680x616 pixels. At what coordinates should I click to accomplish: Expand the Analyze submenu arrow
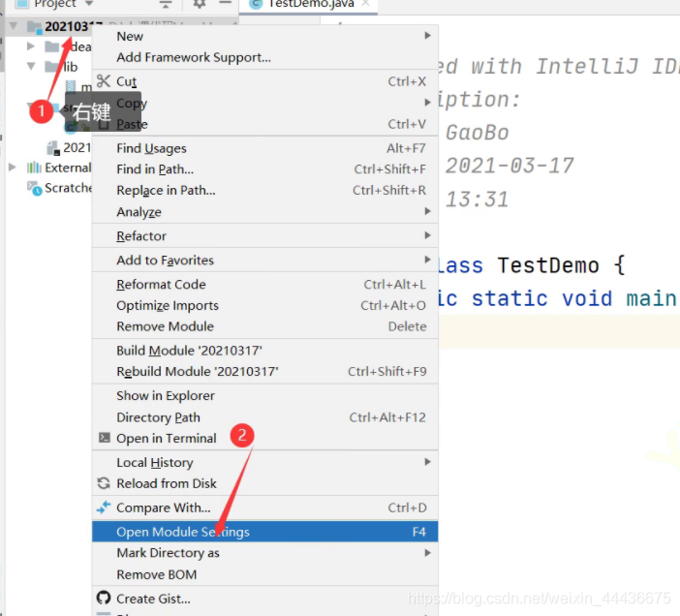tap(427, 211)
